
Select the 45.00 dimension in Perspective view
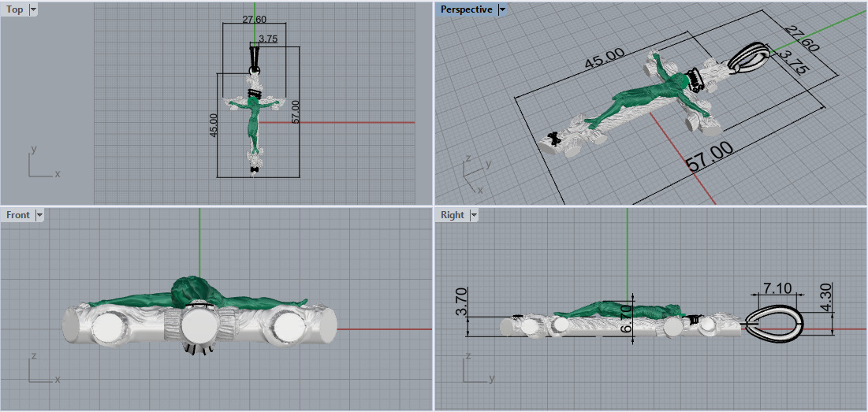click(x=605, y=58)
